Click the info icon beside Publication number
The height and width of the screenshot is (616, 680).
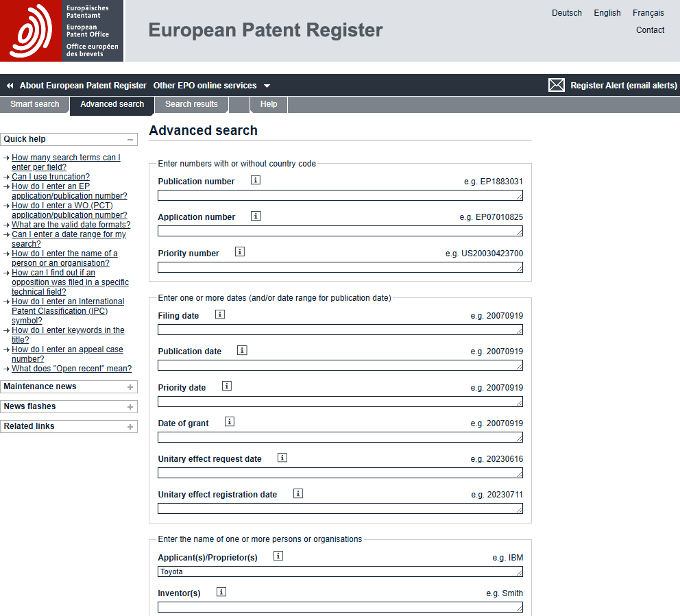[256, 180]
